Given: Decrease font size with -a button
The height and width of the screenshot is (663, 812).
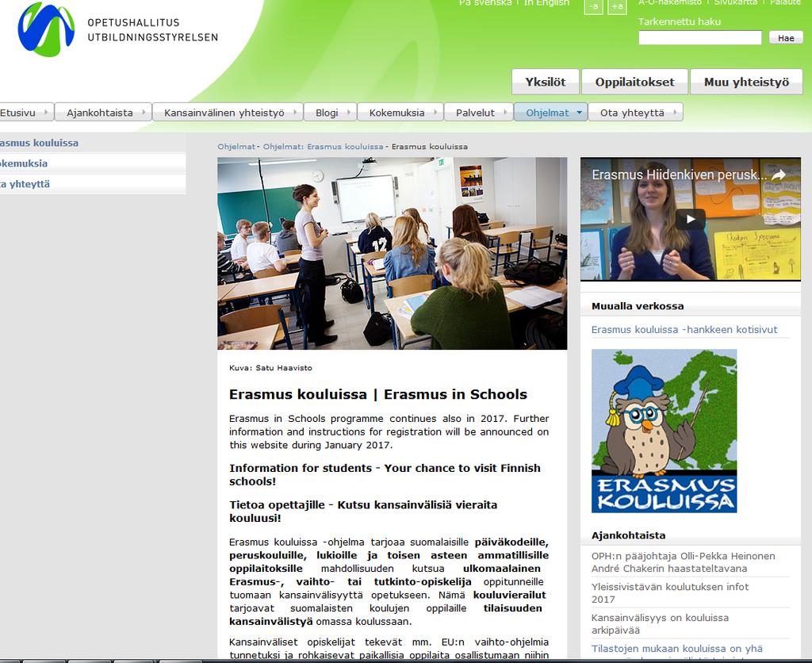Looking at the screenshot, I should click(x=593, y=6).
